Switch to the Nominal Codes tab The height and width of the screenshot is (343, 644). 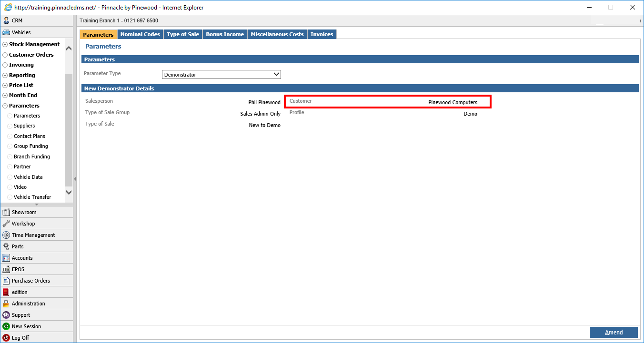pos(140,34)
